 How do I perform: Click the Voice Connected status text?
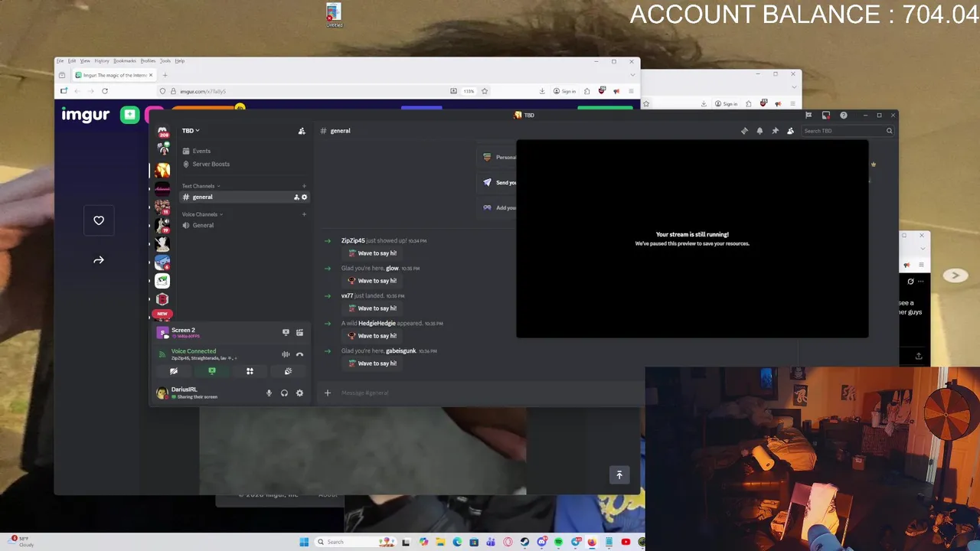click(194, 351)
